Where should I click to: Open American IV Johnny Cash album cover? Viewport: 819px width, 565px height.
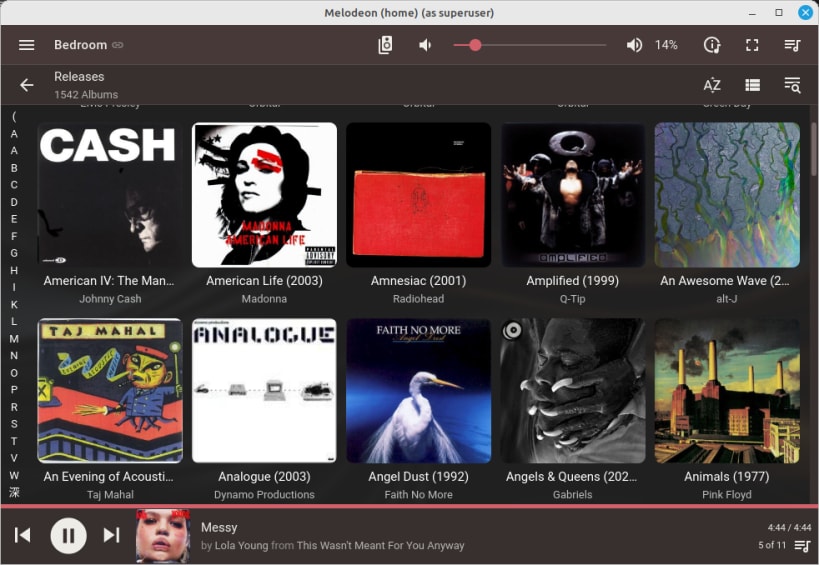click(x=110, y=195)
